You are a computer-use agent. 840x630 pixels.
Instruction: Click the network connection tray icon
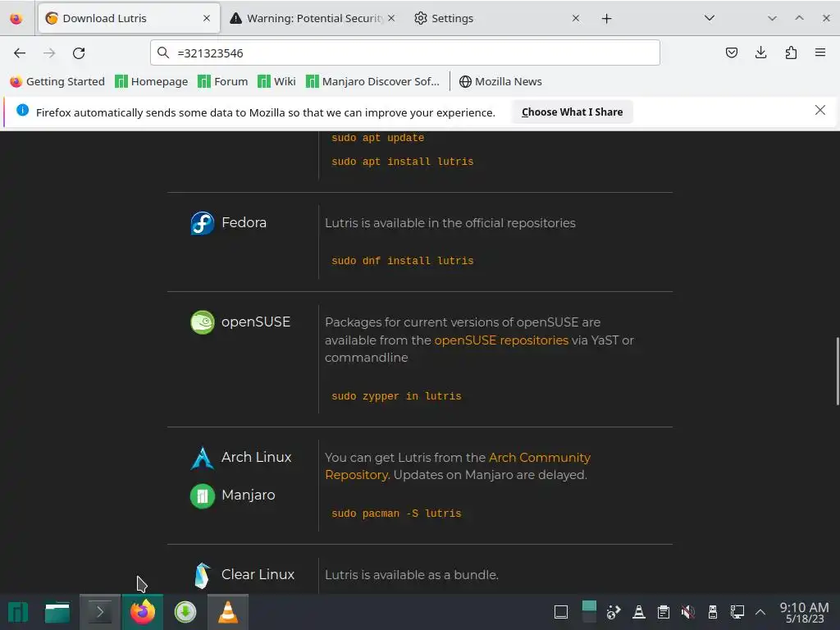pyautogui.click(x=737, y=612)
